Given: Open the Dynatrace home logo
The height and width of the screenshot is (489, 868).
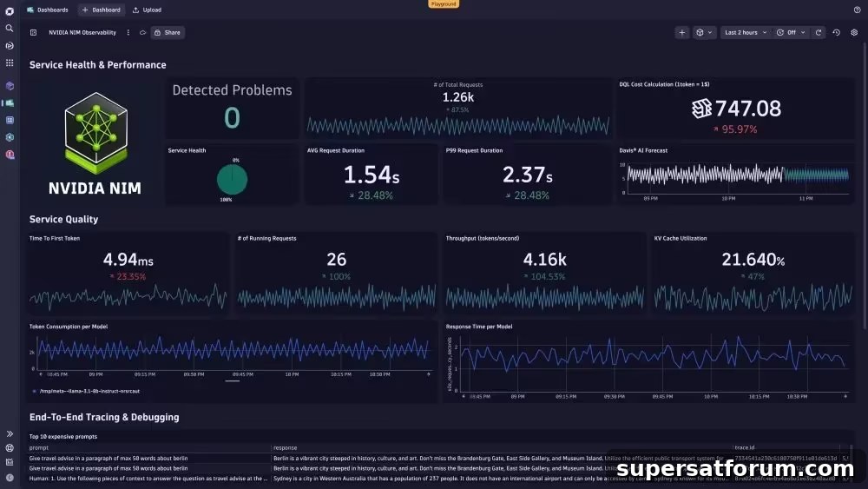Looking at the screenshot, I should point(10,11).
